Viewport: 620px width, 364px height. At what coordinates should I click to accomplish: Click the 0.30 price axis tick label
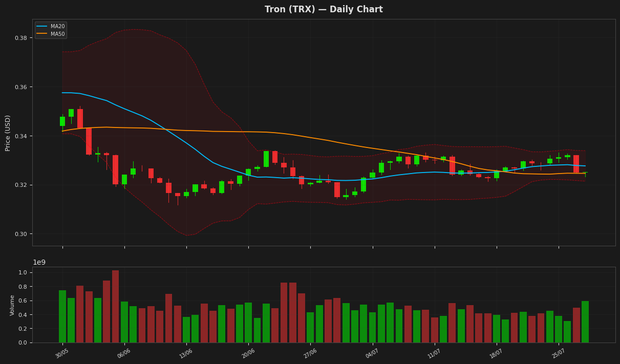coord(21,234)
